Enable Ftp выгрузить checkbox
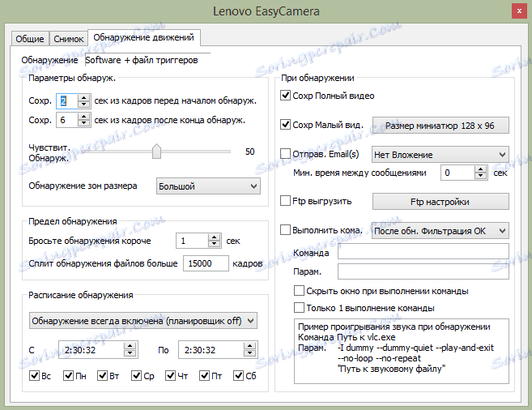532x410 pixels. pos(285,201)
